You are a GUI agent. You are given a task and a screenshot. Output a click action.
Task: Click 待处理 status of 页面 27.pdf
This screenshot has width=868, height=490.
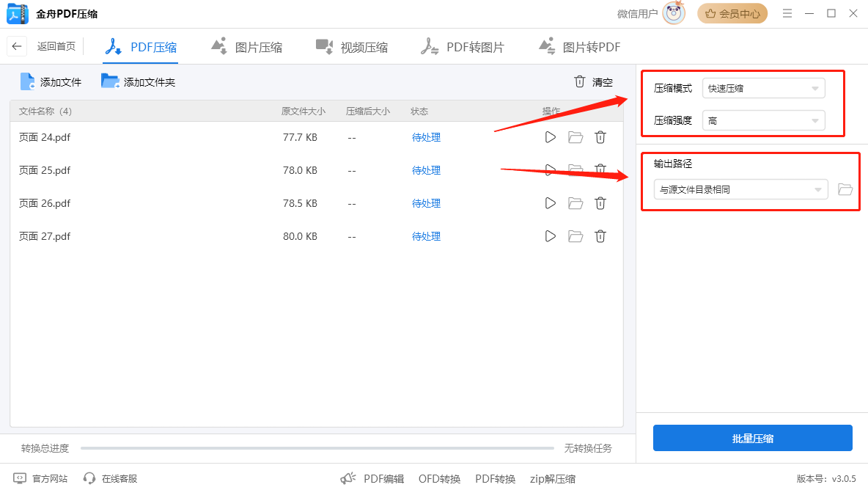click(426, 236)
